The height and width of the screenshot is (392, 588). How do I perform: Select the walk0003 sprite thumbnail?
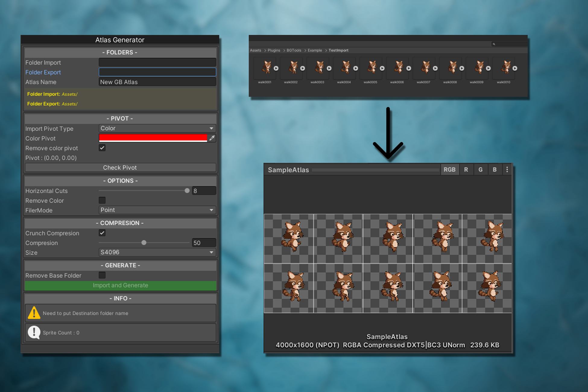318,68
